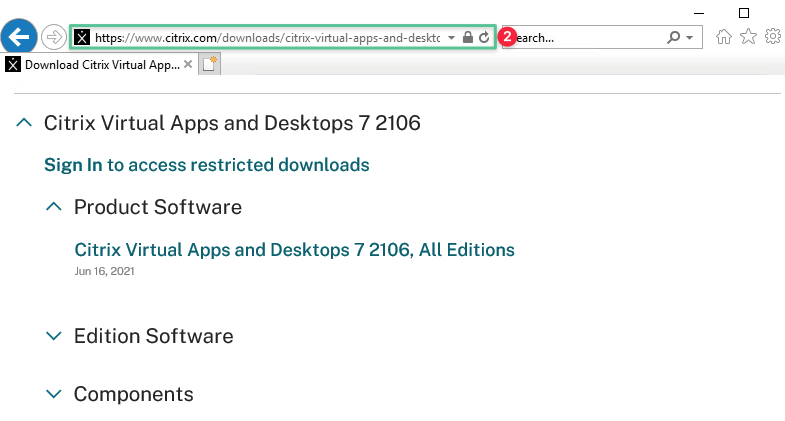Collapse Citrix Virtual Apps and Desktops 7 2106 section
The image size is (785, 421).
pos(24,123)
